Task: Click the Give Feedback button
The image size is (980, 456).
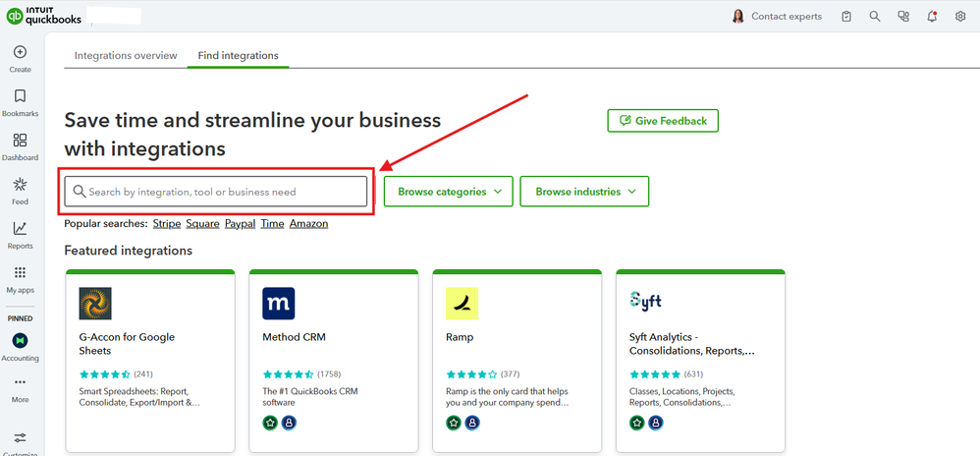Action: pos(663,121)
